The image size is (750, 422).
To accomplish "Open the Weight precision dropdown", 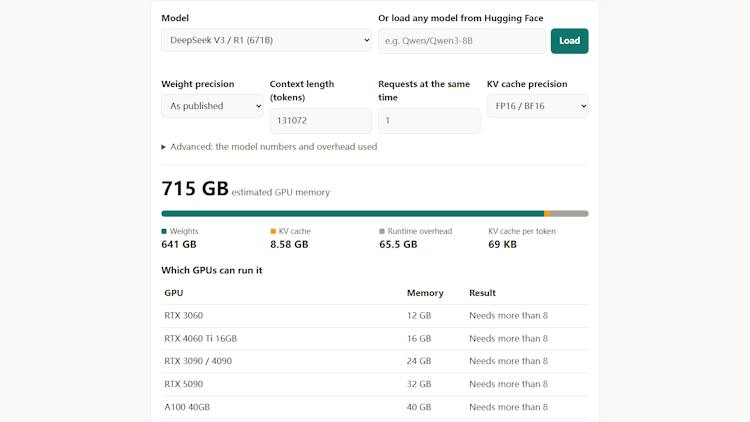I will click(x=212, y=106).
